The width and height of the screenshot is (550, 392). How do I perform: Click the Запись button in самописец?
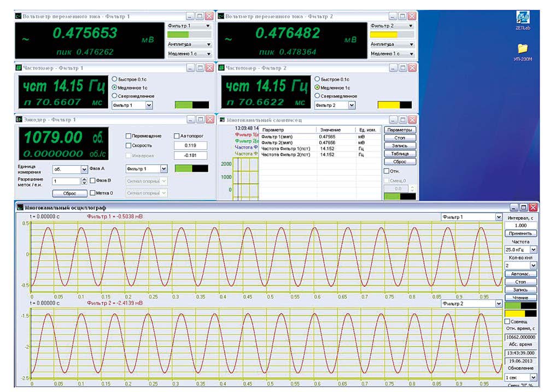point(400,145)
